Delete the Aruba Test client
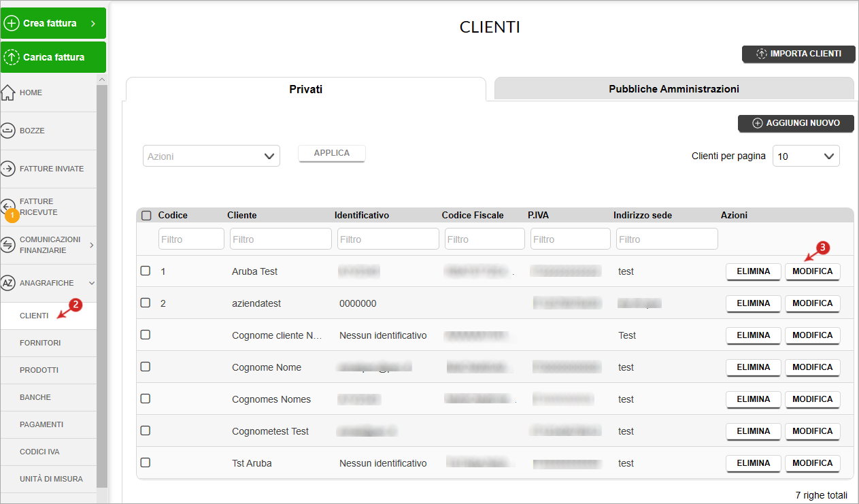859x504 pixels. pos(754,271)
